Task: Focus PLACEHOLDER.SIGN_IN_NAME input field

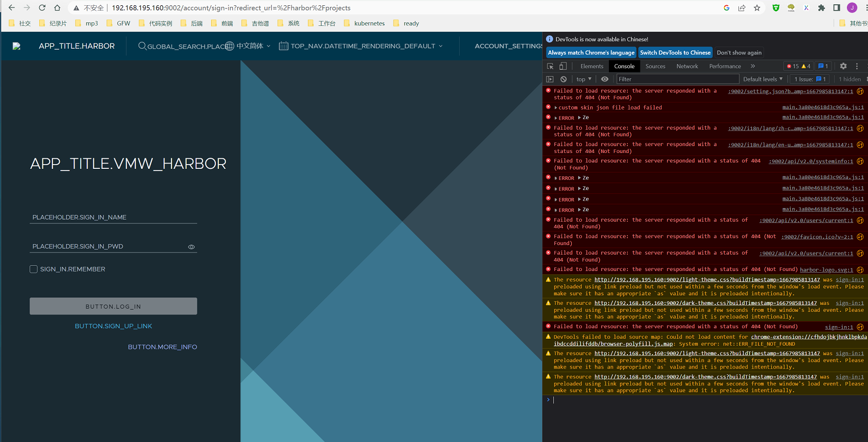Action: (113, 217)
